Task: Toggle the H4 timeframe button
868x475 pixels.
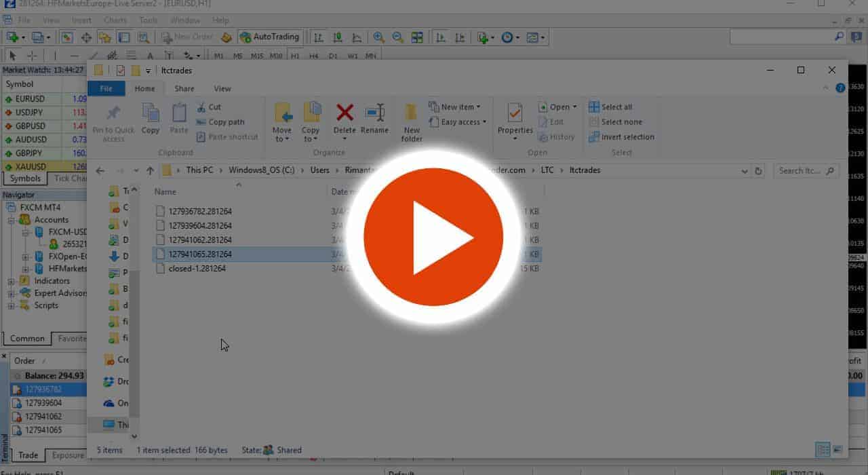Action: point(314,56)
